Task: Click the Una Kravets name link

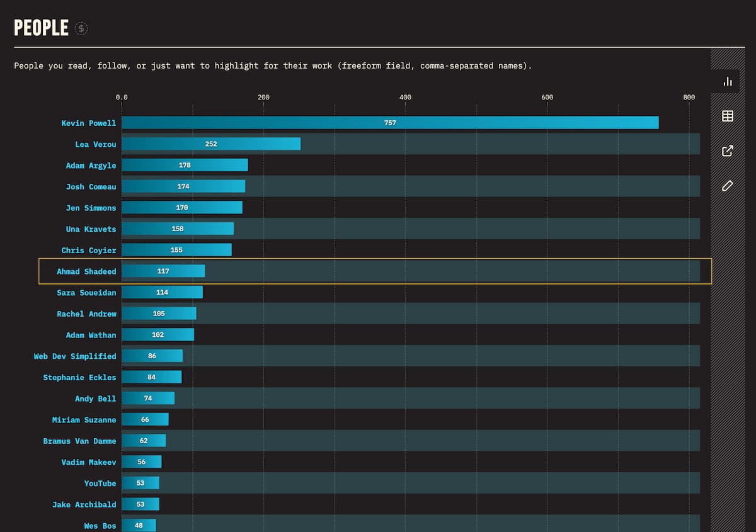Action: [91, 229]
